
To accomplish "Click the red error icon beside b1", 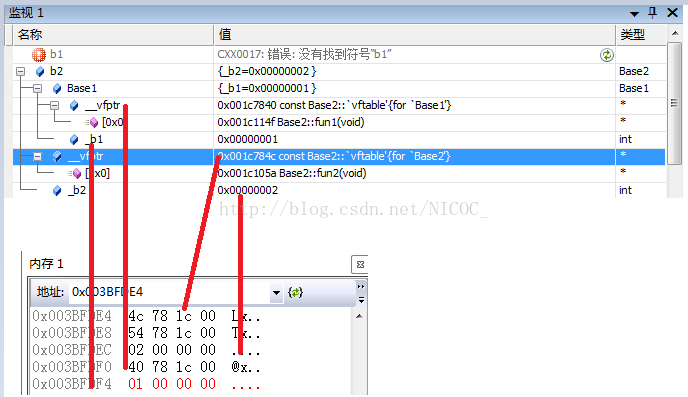I will coord(39,54).
